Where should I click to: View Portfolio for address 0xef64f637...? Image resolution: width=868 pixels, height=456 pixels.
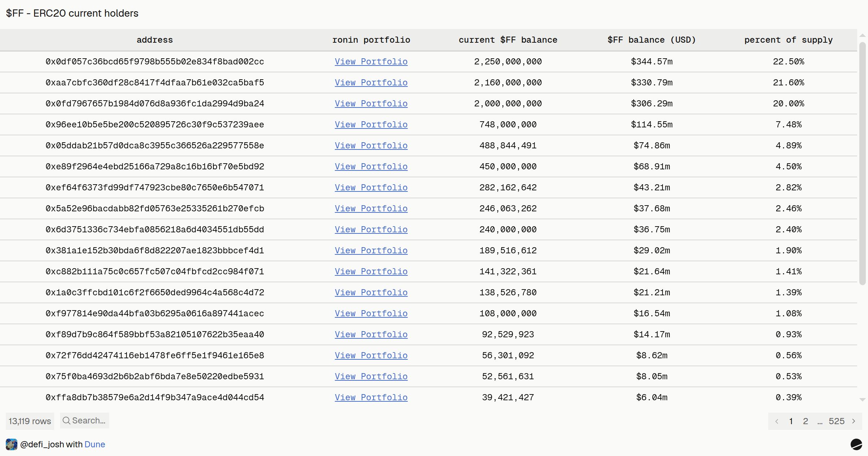coord(371,187)
